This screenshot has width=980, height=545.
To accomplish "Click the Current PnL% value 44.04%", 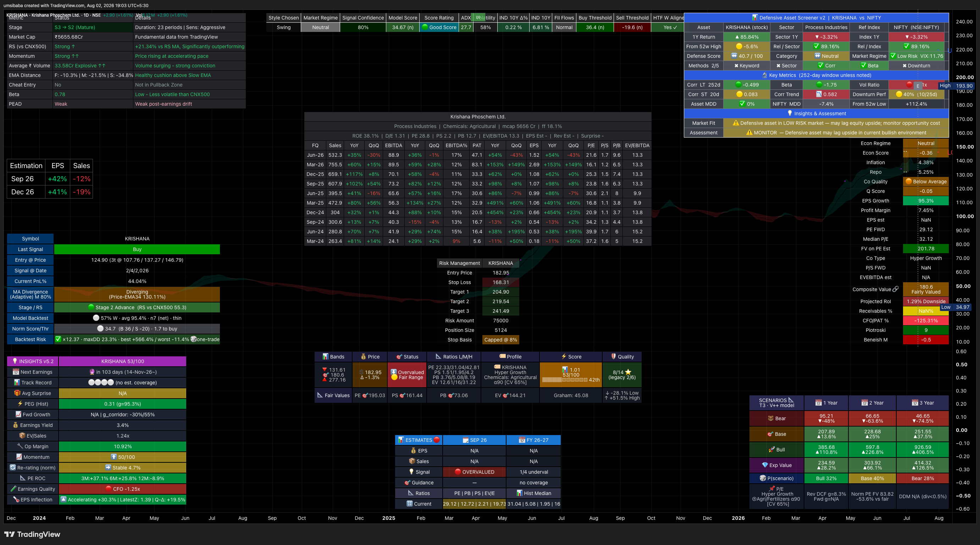I will point(137,282).
